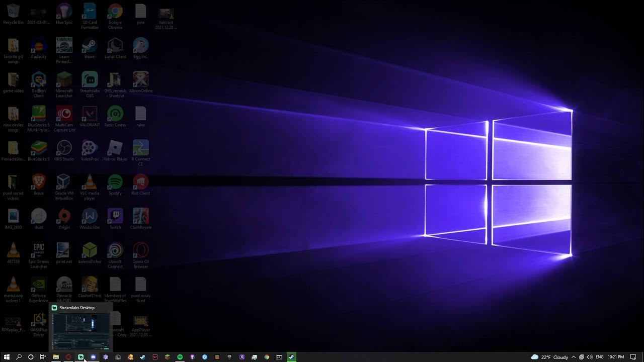644x362 pixels.
Task: Launch Spotify desktop shortcut
Action: [115, 186]
